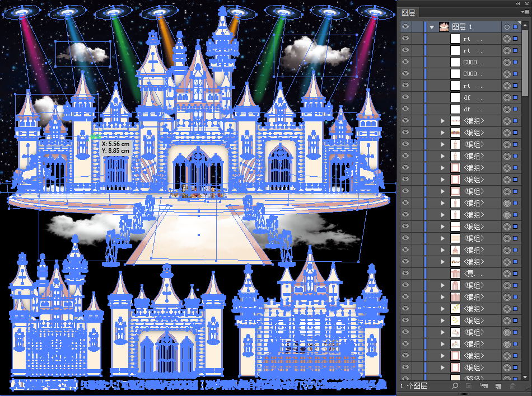Screen dimensions: 532x396
Task: Collapse 图层 1 with its disclosure triangle
Action: 432,27
